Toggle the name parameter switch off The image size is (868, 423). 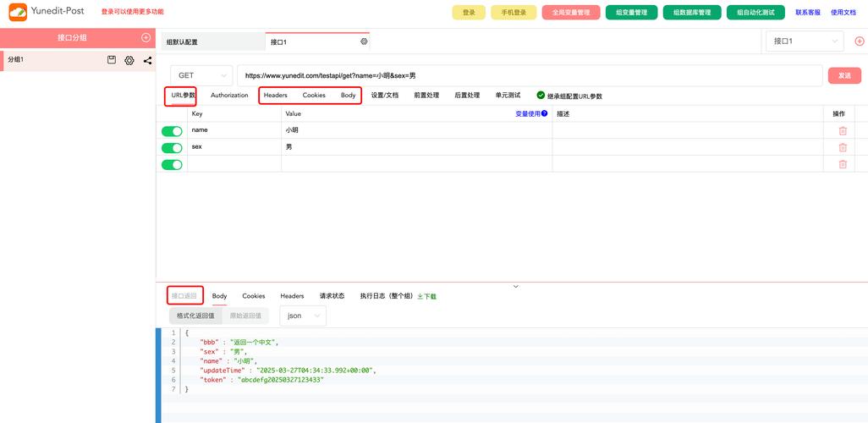[x=172, y=131]
